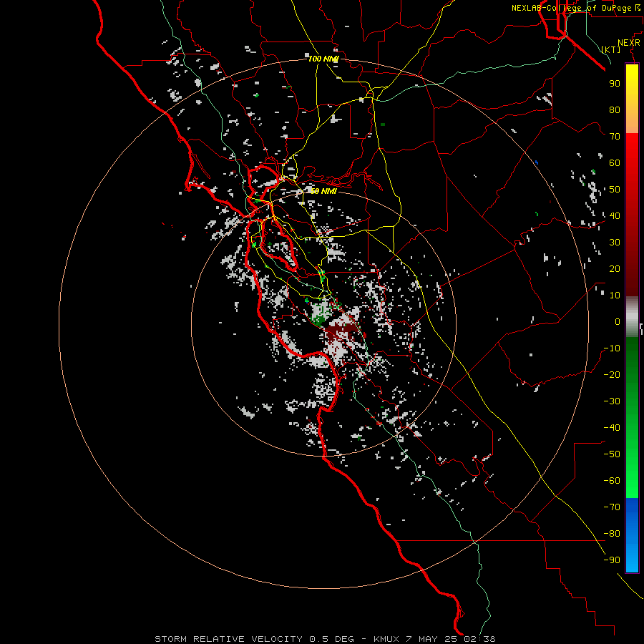Click the -90 label on velocity scale
Screen dimensions: 644x644
pos(612,560)
